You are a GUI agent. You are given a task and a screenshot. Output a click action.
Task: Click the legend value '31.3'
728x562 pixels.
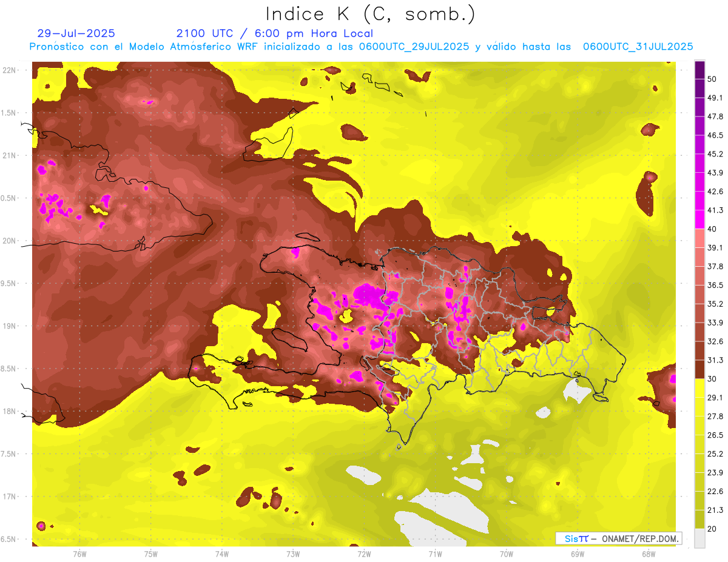[x=715, y=360]
